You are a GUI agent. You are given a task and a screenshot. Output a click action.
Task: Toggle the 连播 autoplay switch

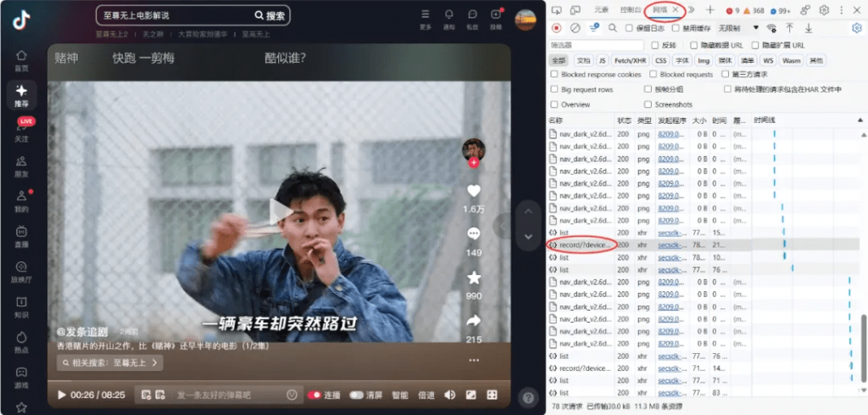coord(323,395)
